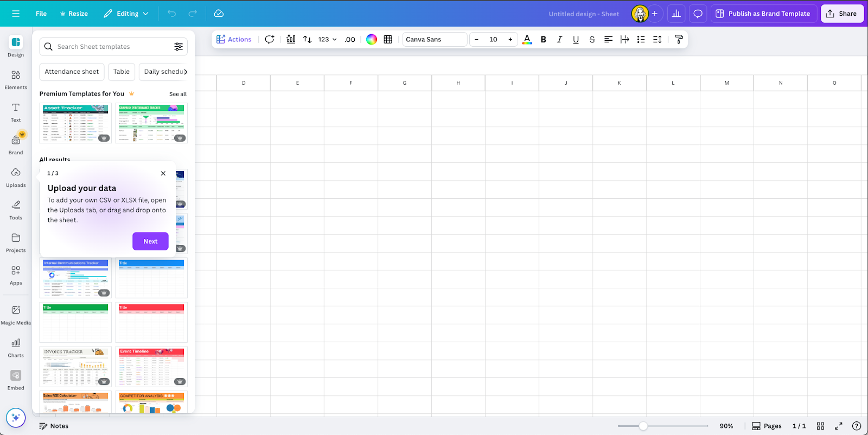Image resolution: width=868 pixels, height=435 pixels.
Task: Open the cell borders grid icon
Action: pyautogui.click(x=388, y=40)
